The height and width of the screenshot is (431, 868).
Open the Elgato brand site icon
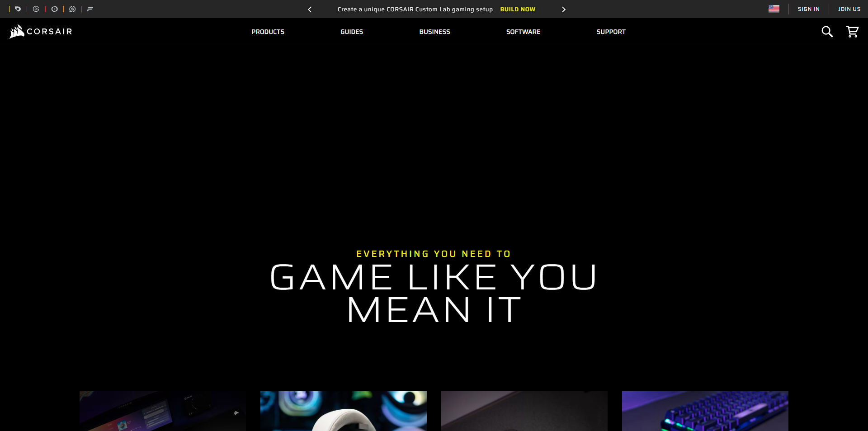tap(36, 9)
